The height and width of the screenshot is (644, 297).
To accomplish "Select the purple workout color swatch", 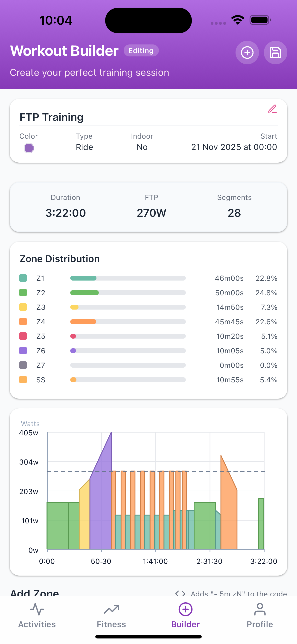I will tap(29, 148).
